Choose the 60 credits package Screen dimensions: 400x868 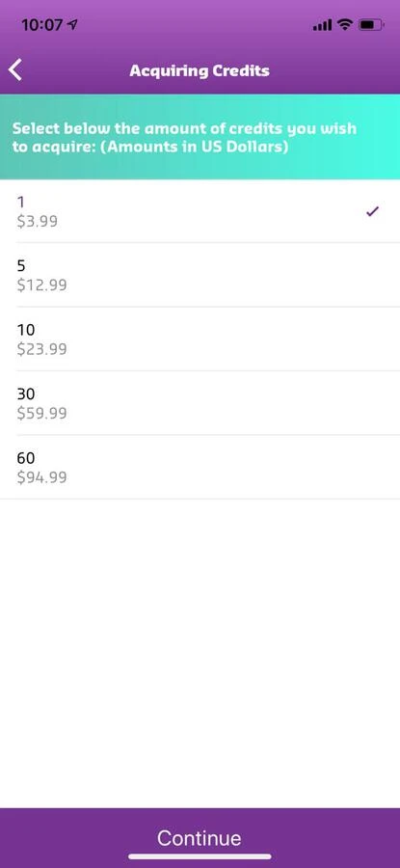(x=200, y=467)
